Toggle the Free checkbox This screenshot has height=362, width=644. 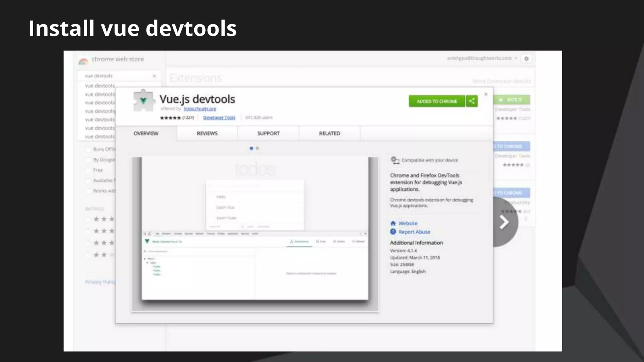[88, 170]
